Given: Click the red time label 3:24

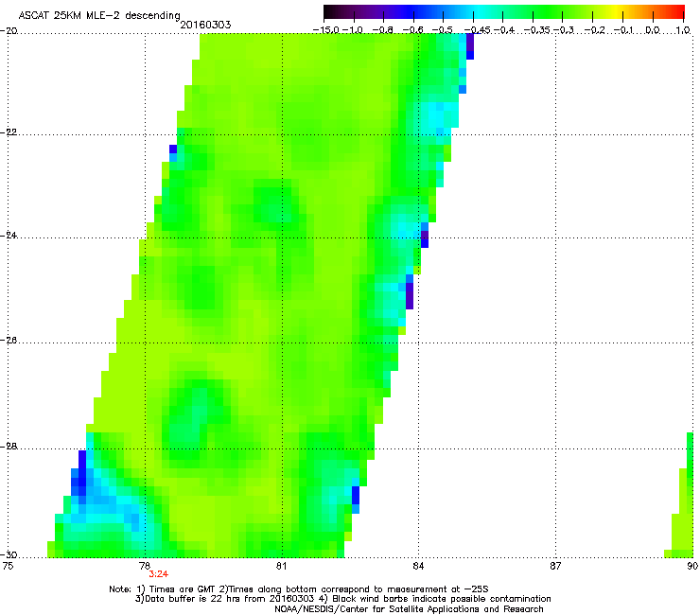Looking at the screenshot, I should click(x=159, y=574).
